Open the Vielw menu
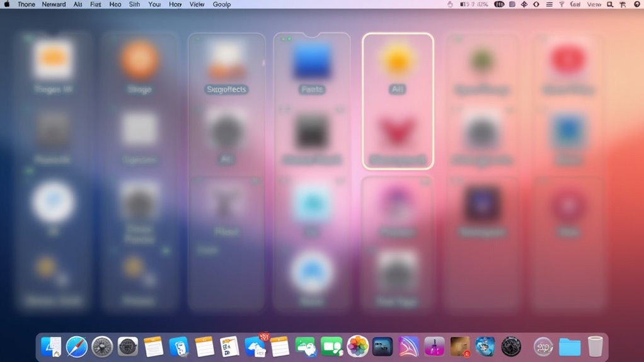 197,4
